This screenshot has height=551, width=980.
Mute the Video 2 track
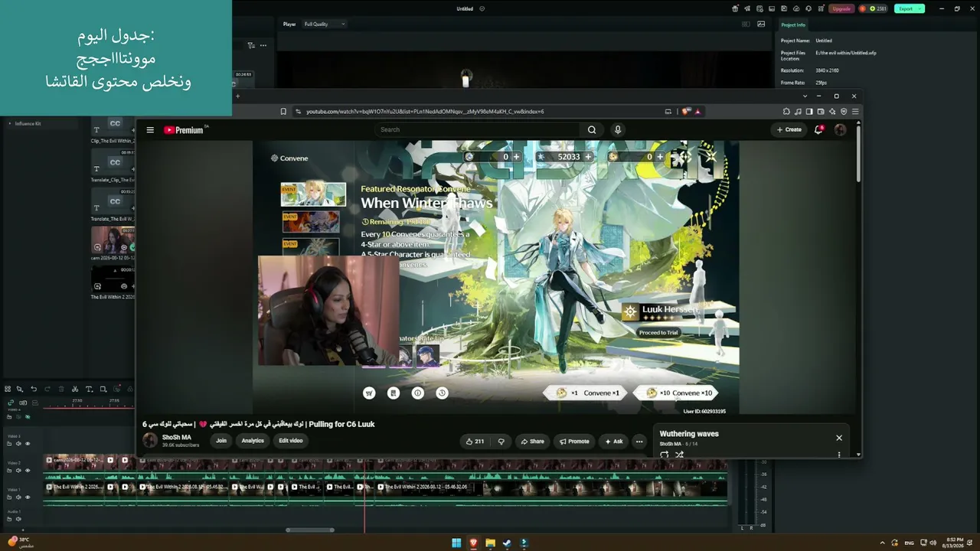click(x=19, y=471)
